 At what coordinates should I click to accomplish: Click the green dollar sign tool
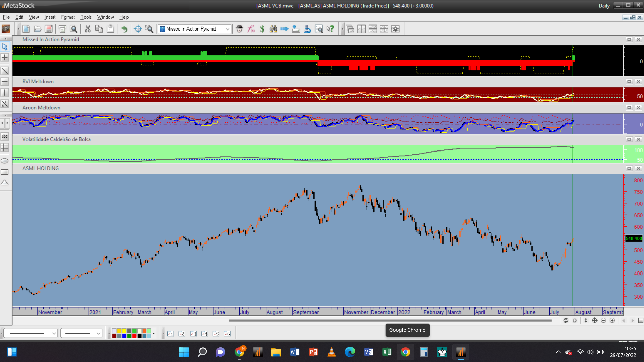pos(262,29)
